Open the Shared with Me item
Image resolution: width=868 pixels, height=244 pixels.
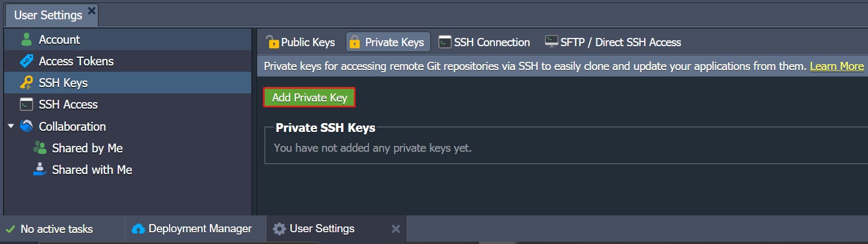92,170
